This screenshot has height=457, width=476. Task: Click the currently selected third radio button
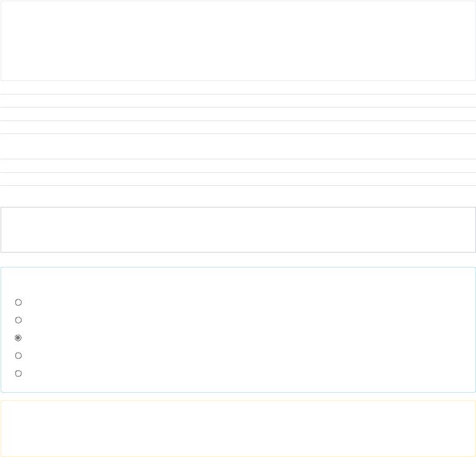click(18, 338)
